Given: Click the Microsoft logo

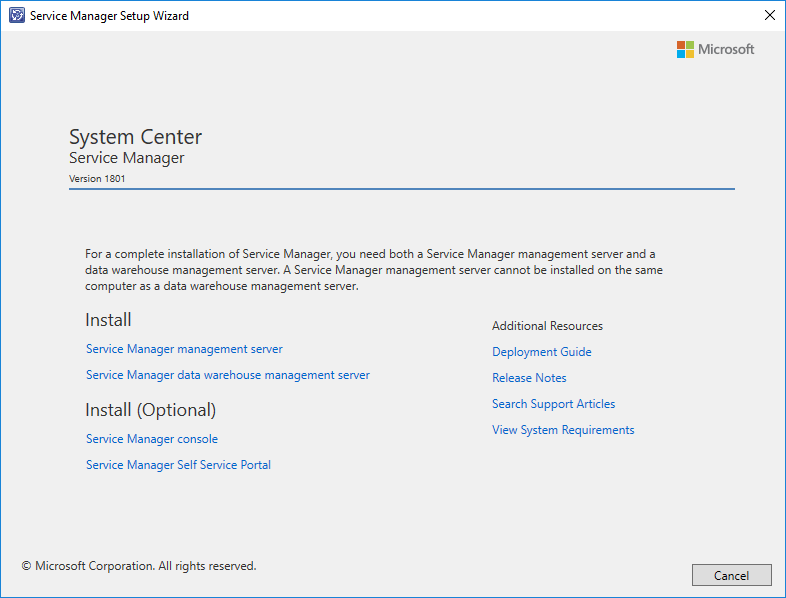Looking at the screenshot, I should pyautogui.click(x=715, y=49).
